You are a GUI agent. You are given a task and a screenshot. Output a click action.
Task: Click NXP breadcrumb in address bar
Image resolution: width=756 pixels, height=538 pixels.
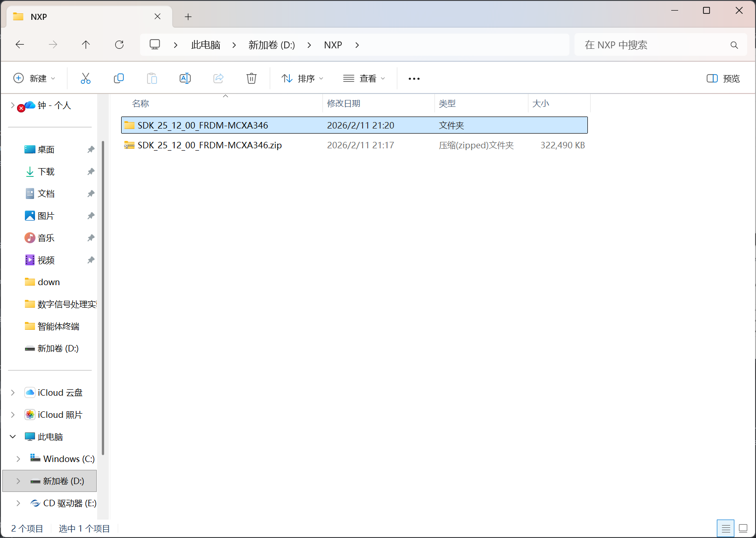[x=333, y=45]
